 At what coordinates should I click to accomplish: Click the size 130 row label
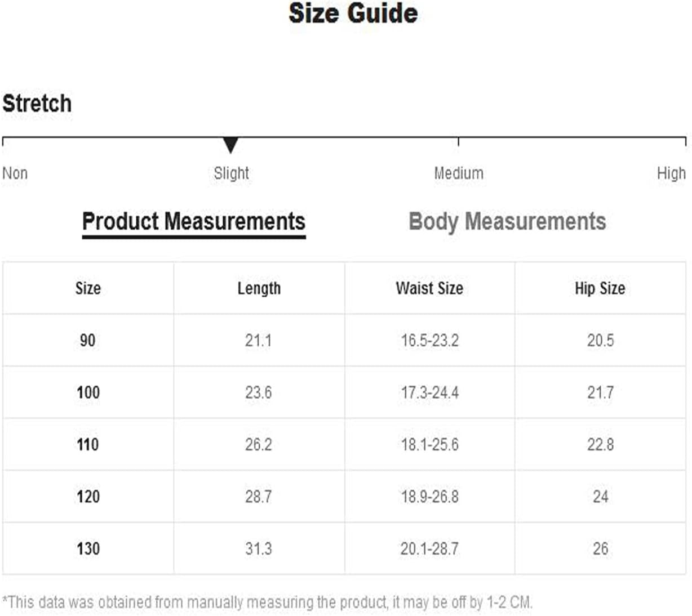88,548
